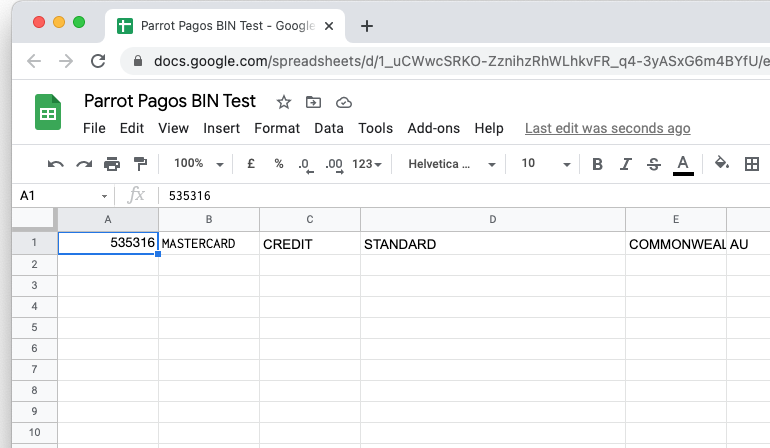770x448 pixels.
Task: Select column E header
Action: pos(676,220)
